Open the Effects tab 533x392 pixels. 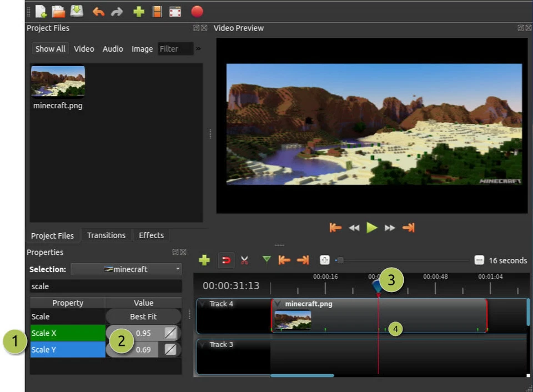[x=151, y=235]
